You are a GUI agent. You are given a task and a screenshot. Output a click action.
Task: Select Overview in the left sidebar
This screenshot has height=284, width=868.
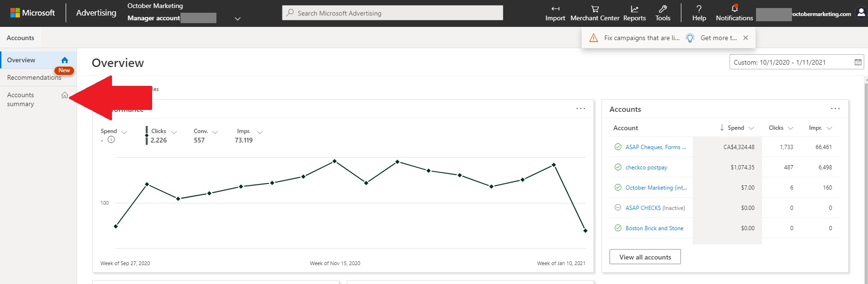pyautogui.click(x=38, y=60)
